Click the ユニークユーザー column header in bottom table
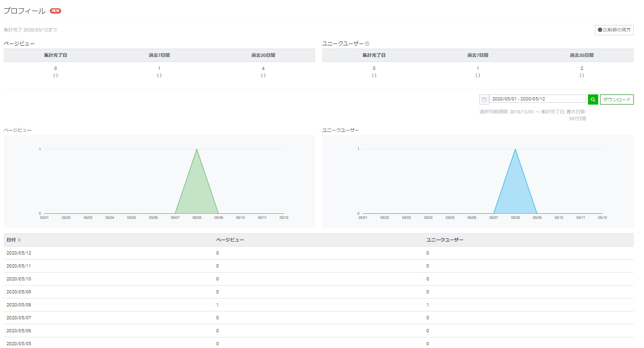Viewport: 644px width, 348px height. (x=444, y=240)
